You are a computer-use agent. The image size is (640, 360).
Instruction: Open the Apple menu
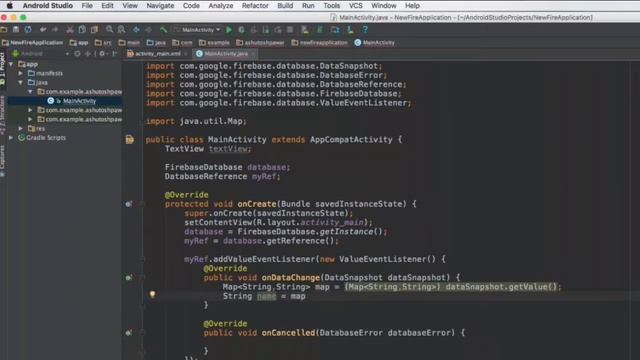point(9,6)
